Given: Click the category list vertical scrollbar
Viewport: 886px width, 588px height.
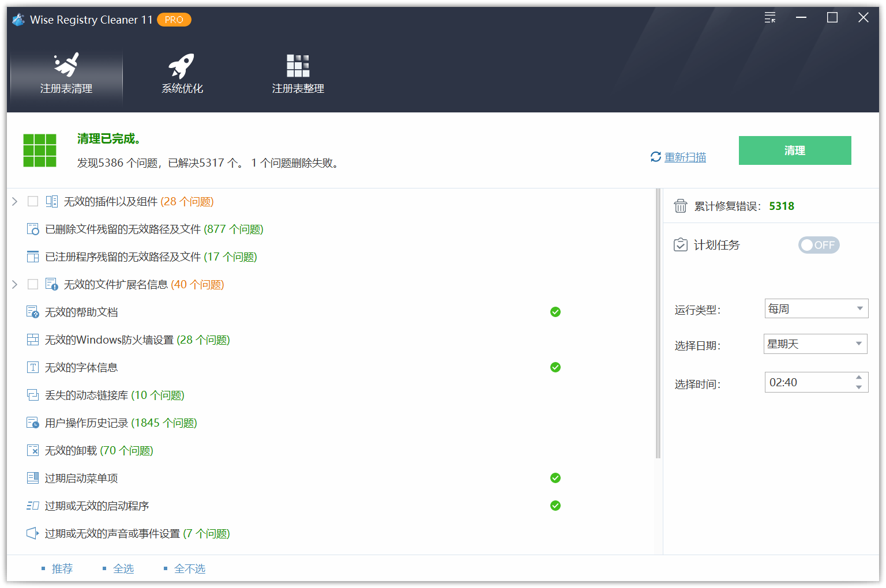Looking at the screenshot, I should (x=658, y=323).
